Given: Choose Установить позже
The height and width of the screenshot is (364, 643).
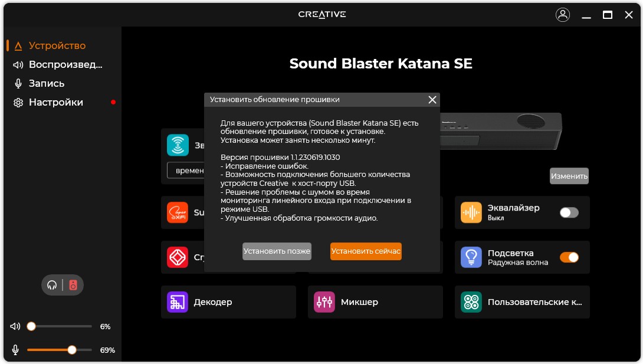Looking at the screenshot, I should [277, 251].
